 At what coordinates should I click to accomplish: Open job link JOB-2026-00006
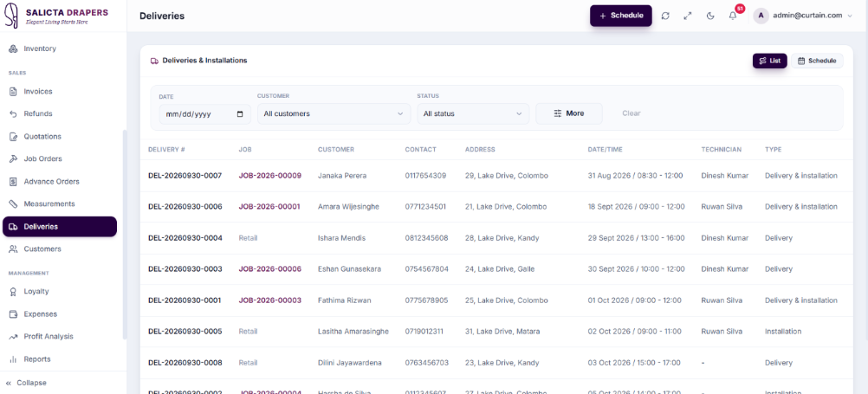coord(270,269)
